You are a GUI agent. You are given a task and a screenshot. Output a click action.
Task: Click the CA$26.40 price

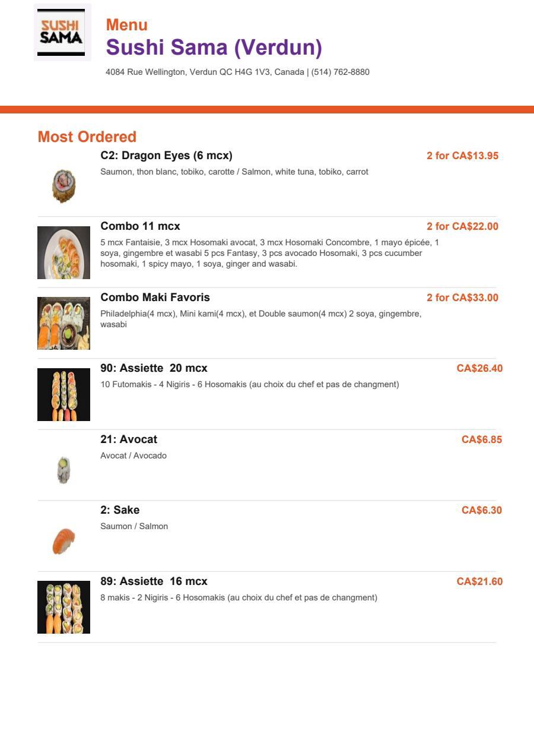(479, 369)
